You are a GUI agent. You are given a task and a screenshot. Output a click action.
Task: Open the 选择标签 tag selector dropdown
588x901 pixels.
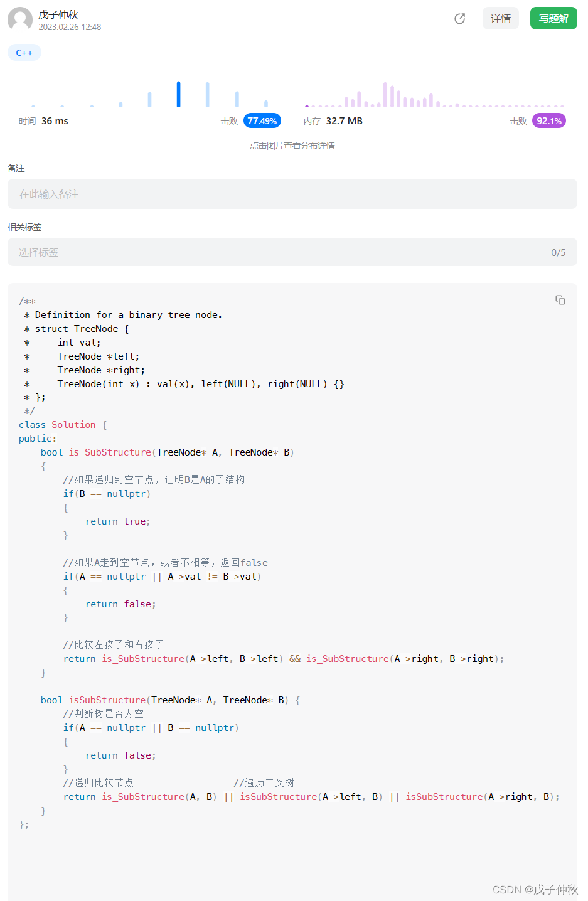pos(292,252)
